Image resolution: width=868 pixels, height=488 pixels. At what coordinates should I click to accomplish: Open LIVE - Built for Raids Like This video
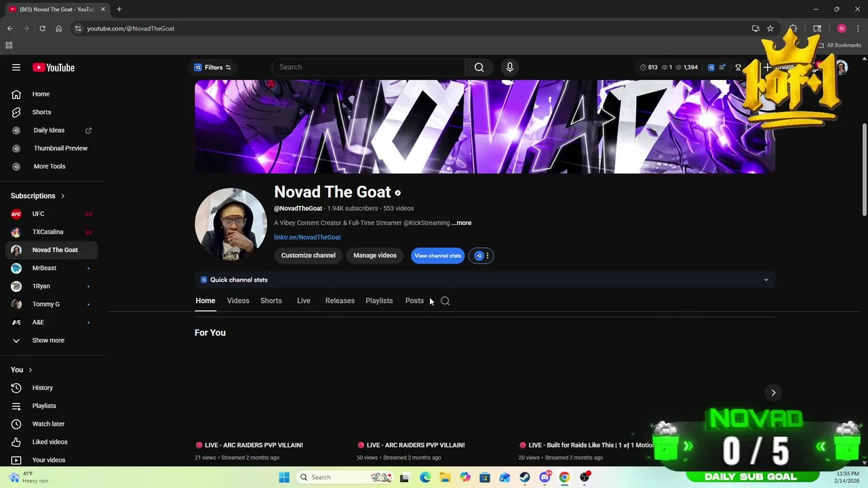tap(587, 445)
